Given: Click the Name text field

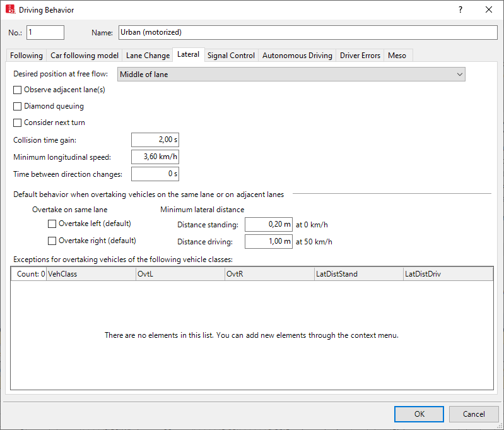Looking at the screenshot, I should [x=307, y=32].
